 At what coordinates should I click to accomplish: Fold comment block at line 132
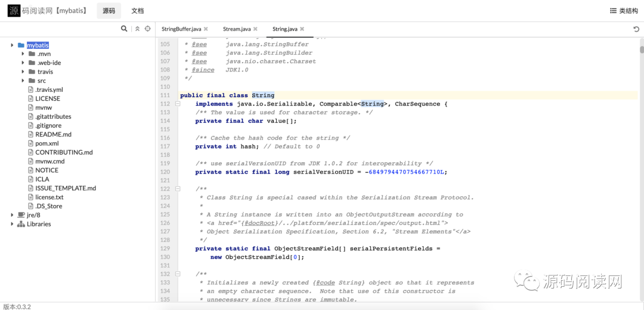(178, 274)
